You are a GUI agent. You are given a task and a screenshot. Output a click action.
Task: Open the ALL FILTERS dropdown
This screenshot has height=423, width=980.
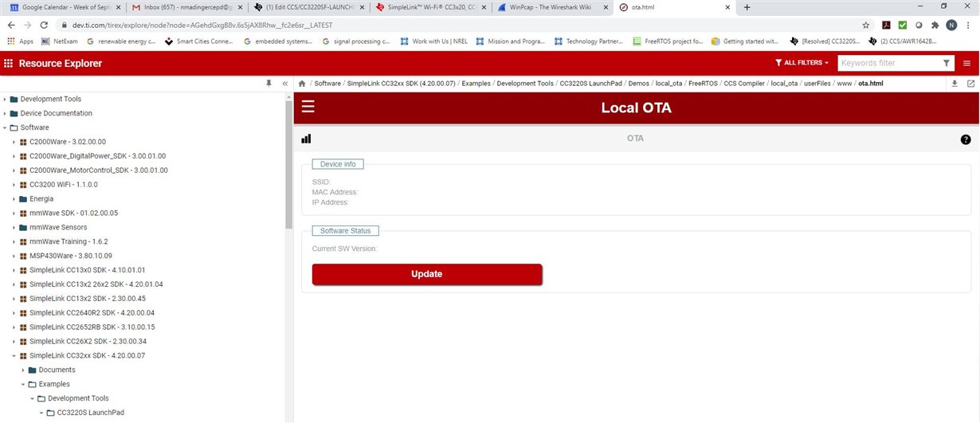point(802,63)
